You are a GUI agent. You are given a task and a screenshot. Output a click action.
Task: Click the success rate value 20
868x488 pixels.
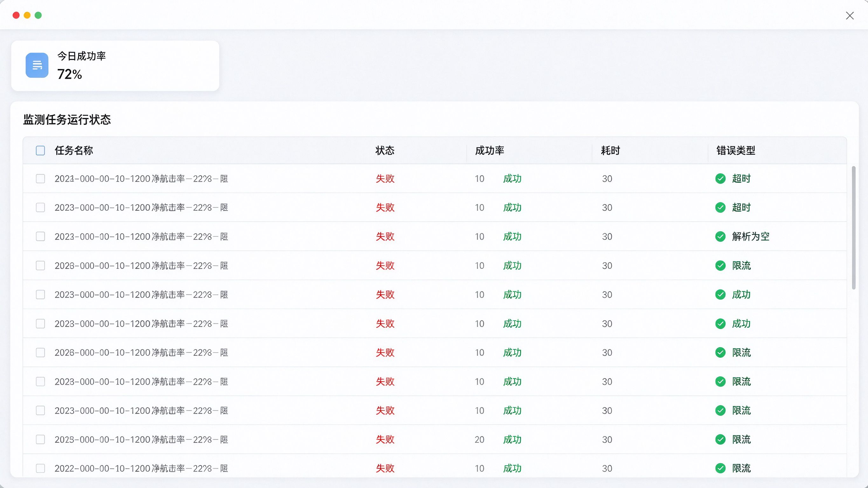(479, 439)
